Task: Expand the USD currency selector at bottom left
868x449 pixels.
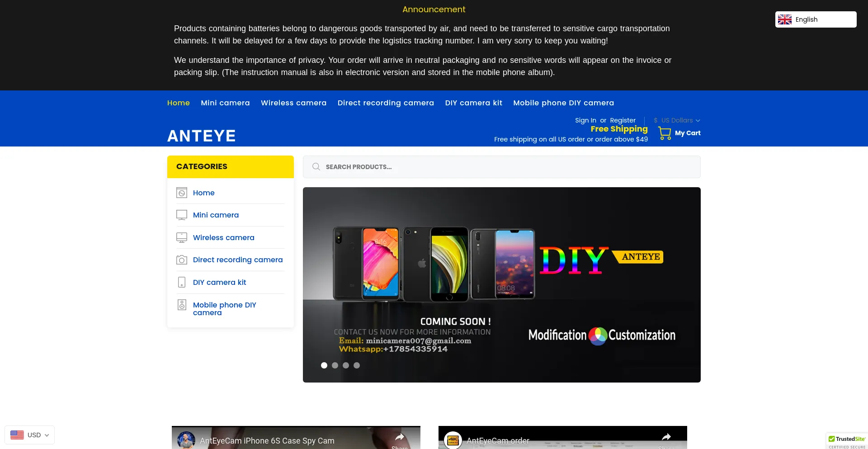Action: [x=29, y=435]
